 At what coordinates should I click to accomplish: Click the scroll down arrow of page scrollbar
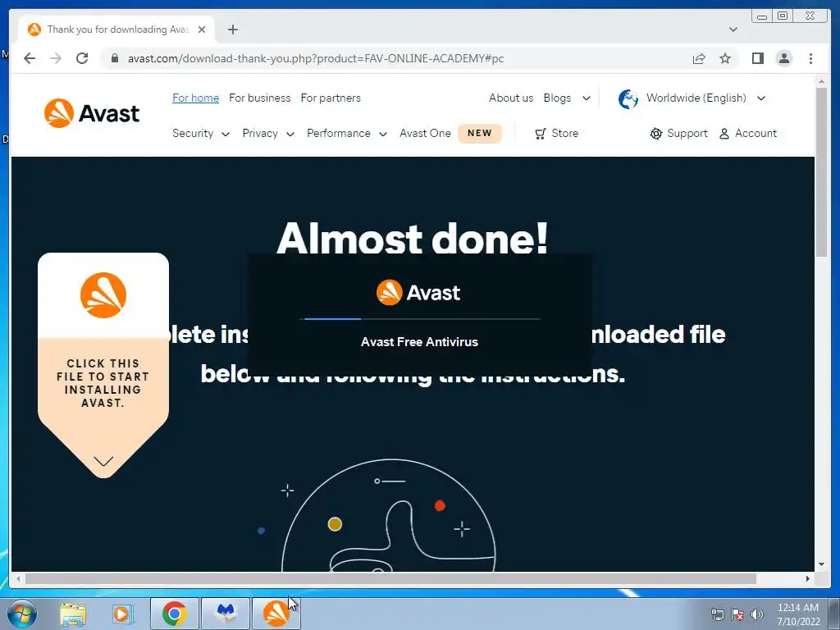(822, 564)
